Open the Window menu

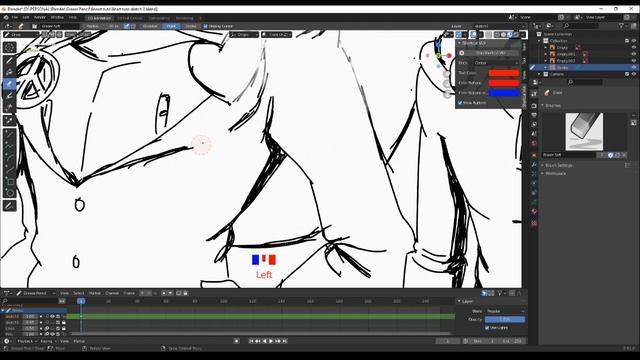point(57,18)
